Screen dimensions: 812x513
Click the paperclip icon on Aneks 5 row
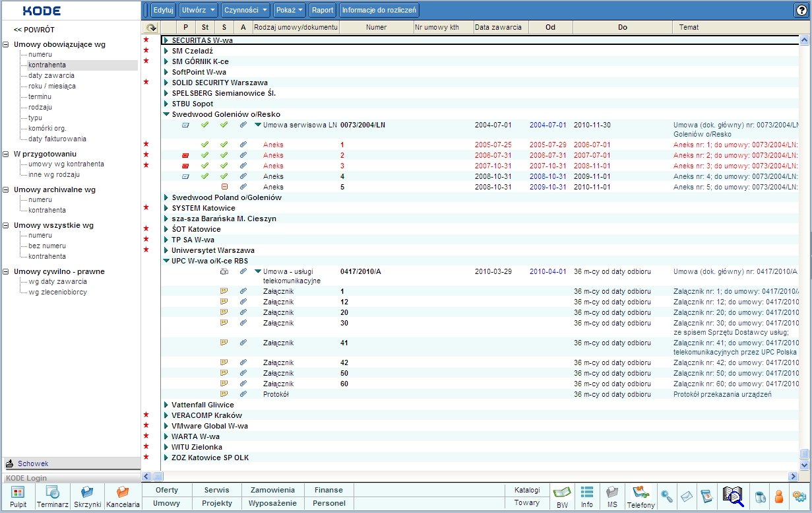[x=243, y=187]
